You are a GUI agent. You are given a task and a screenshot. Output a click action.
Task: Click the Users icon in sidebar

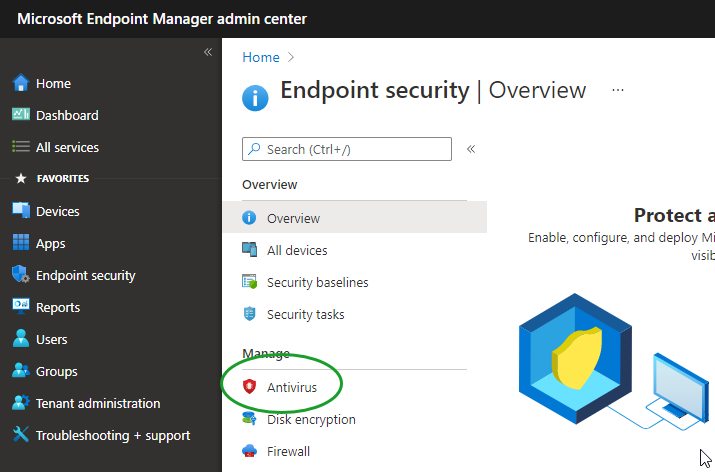(x=21, y=339)
